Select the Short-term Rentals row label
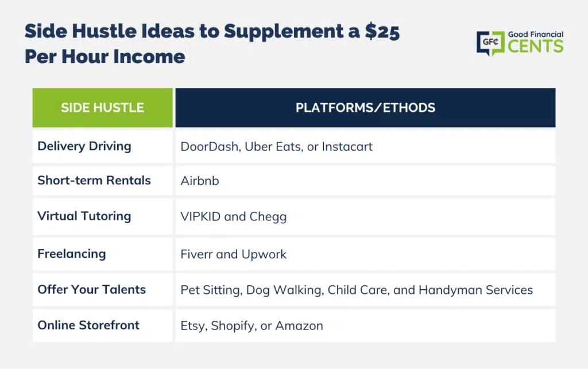Image resolution: width=588 pixels, height=369 pixels. click(x=94, y=180)
